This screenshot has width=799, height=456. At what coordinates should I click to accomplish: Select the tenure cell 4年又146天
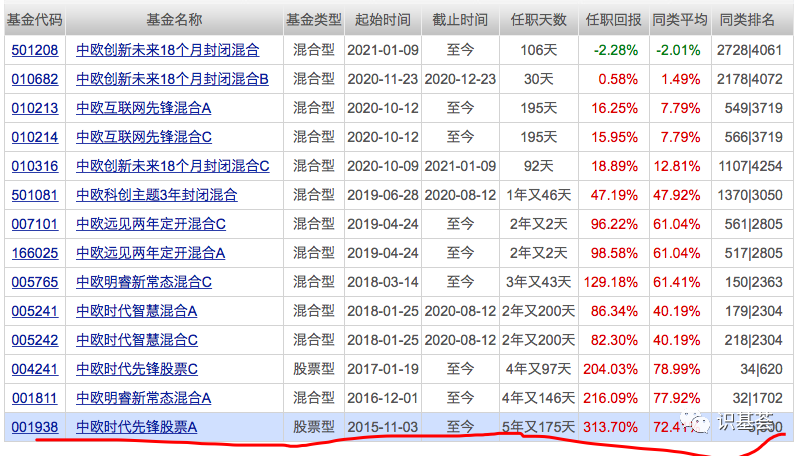click(539, 398)
